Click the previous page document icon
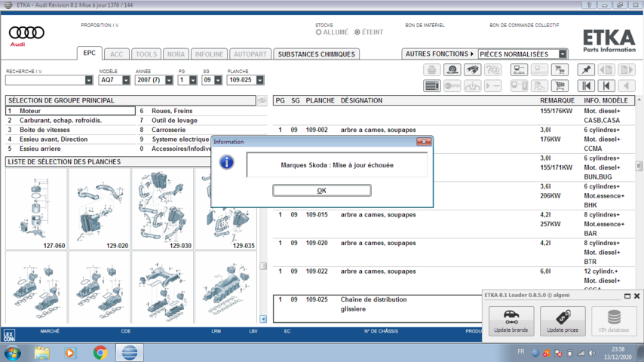This screenshot has width=644, height=362. pos(606,70)
